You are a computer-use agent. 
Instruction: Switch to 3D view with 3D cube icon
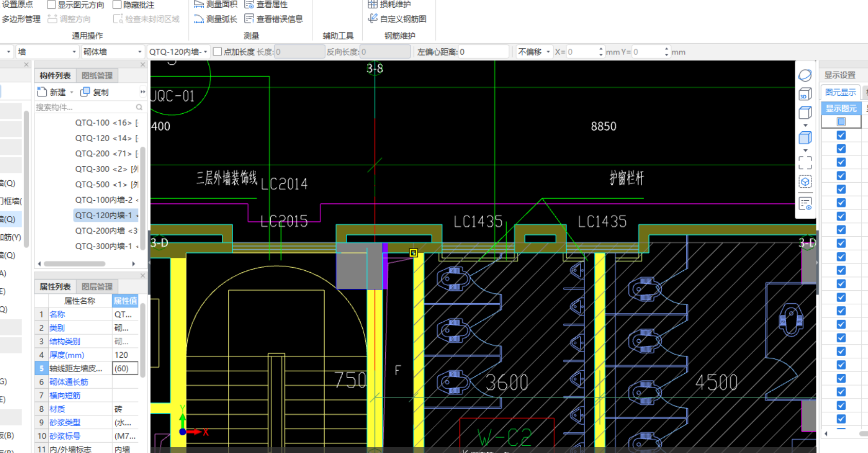(805, 94)
